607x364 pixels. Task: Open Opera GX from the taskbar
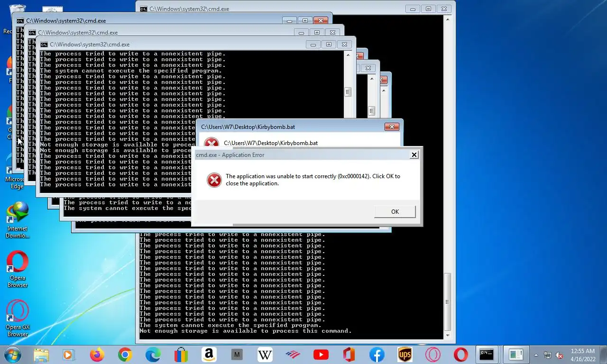432,355
